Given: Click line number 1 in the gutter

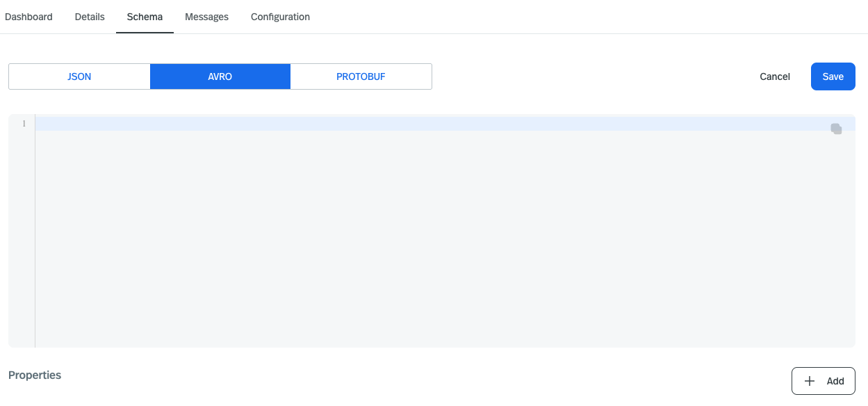Looking at the screenshot, I should tap(24, 123).
